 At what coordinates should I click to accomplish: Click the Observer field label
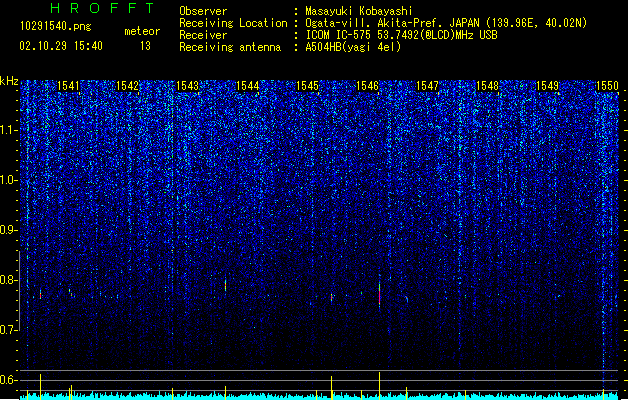pos(203,11)
